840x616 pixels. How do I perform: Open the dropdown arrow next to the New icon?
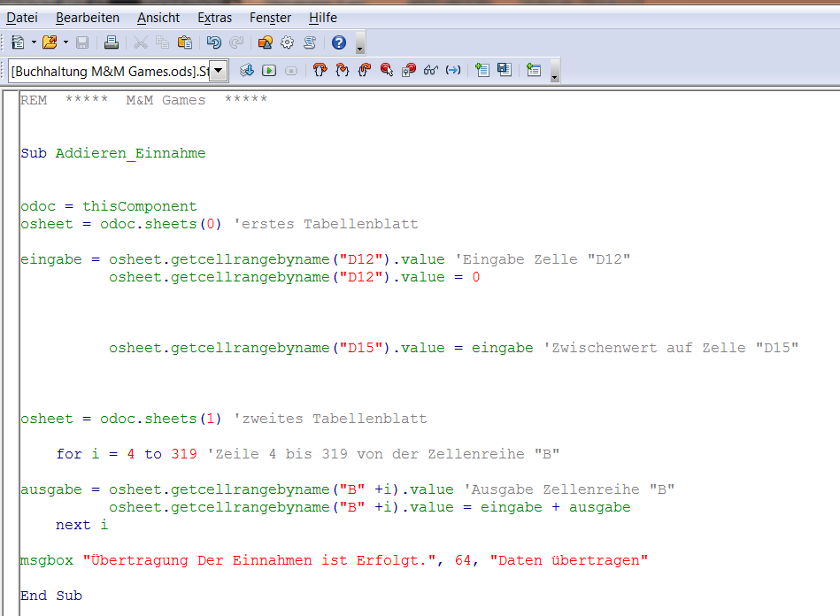[34, 42]
